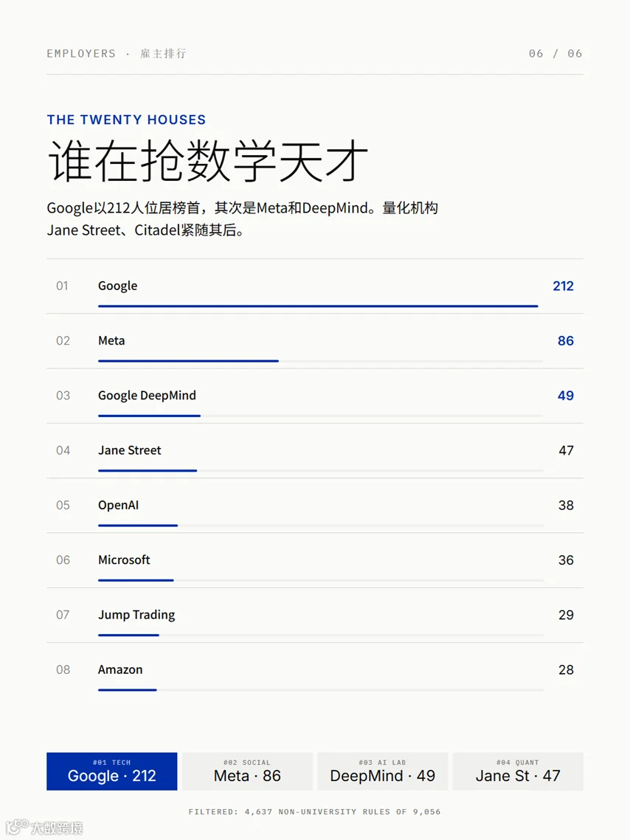
Task: Click the Microsoft row name
Action: tap(124, 560)
